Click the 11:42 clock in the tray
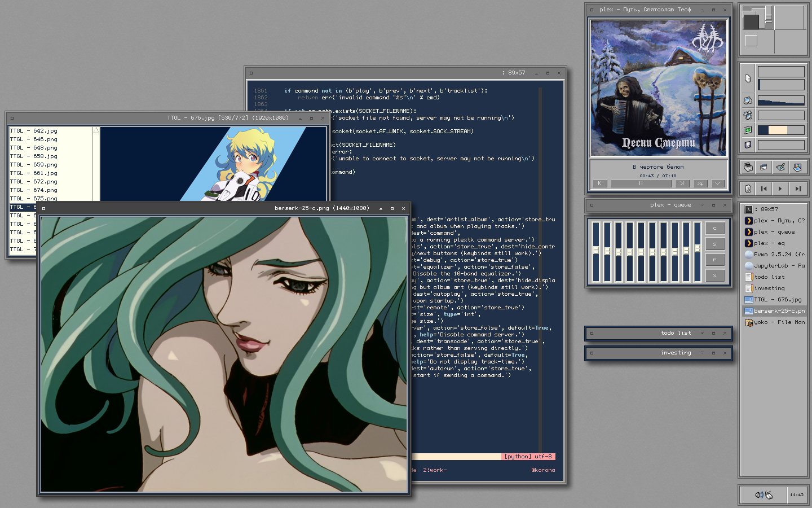Viewport: 812px width, 508px height. click(x=797, y=495)
